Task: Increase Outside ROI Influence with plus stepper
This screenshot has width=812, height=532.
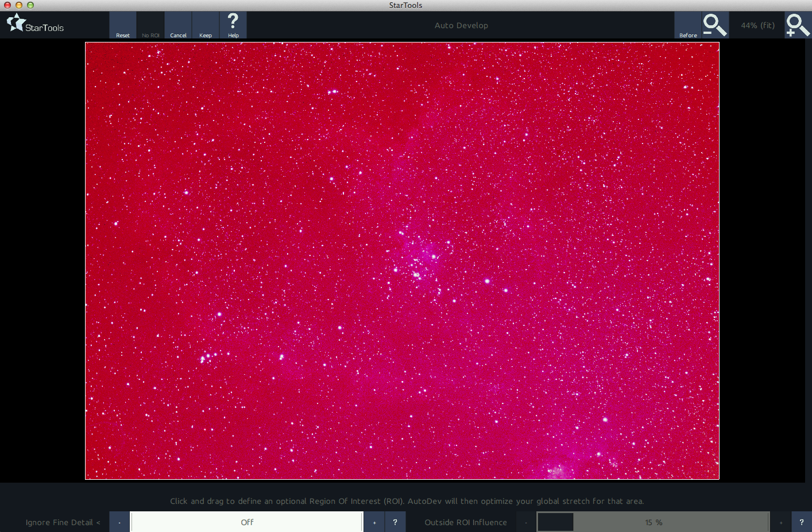Action: pyautogui.click(x=781, y=522)
